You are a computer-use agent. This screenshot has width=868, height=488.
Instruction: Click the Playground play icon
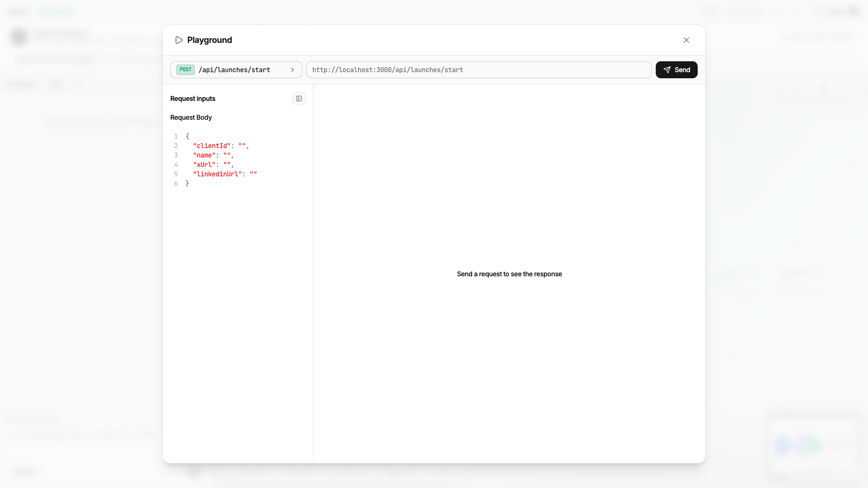[x=179, y=40]
